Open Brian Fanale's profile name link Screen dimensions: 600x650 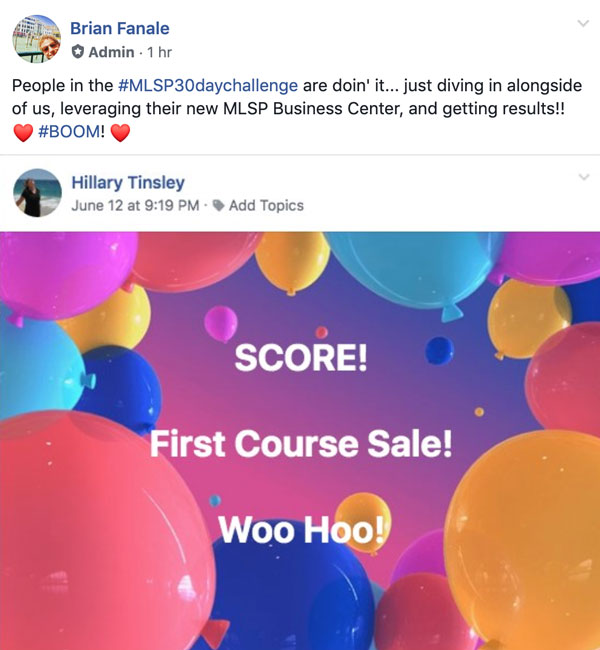tap(120, 29)
